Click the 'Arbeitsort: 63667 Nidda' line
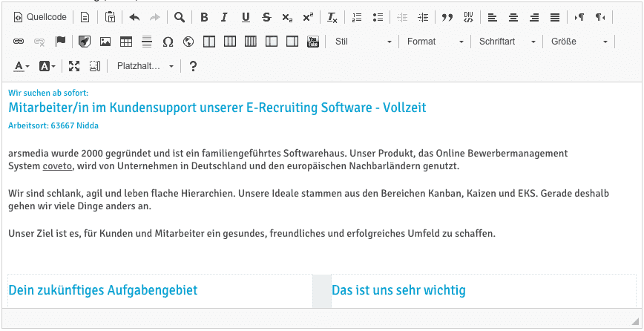The width and height of the screenshot is (644, 331). [x=53, y=125]
